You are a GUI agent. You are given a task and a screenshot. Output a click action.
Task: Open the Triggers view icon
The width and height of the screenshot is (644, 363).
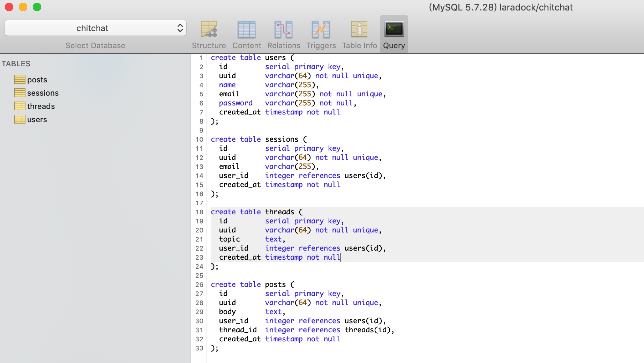321,29
